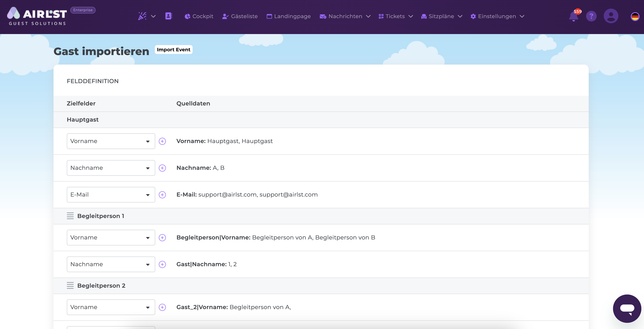Select the support@airlst.com E-Mail source text
The image size is (644, 329).
coord(258,195)
